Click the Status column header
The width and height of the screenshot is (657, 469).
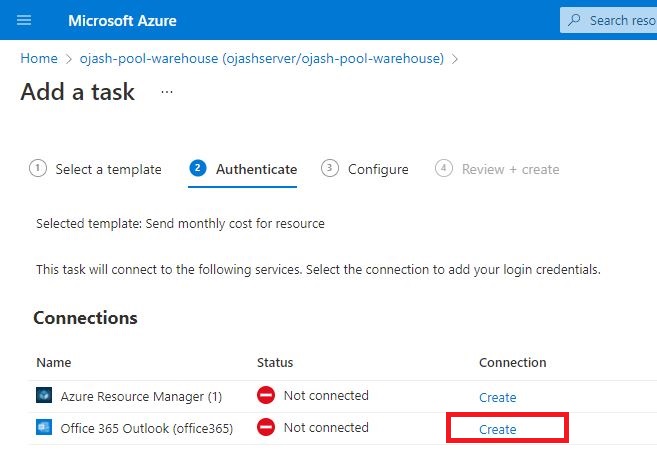[x=275, y=362]
